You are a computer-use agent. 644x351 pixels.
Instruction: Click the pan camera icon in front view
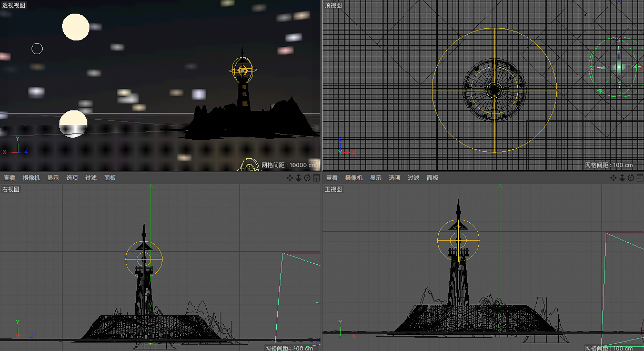tap(613, 178)
